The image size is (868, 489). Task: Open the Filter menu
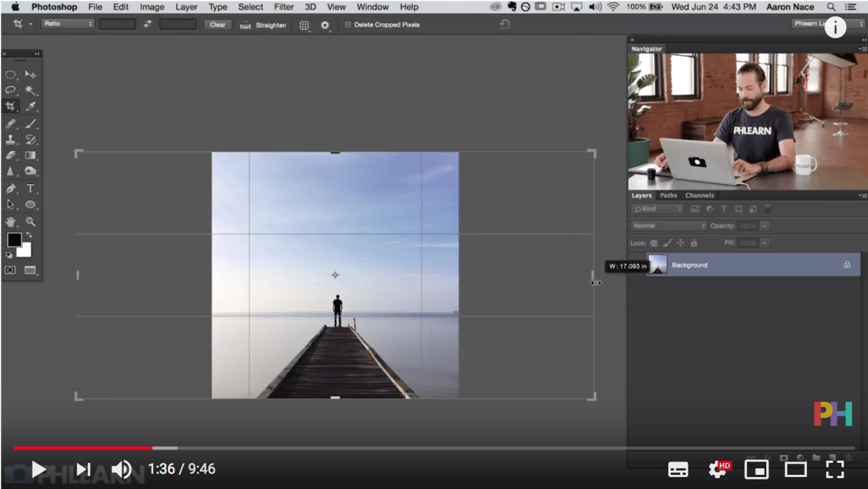(x=284, y=7)
